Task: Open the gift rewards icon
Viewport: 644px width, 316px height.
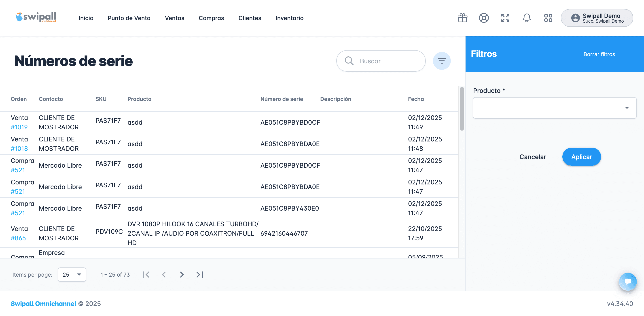Action: point(462,18)
